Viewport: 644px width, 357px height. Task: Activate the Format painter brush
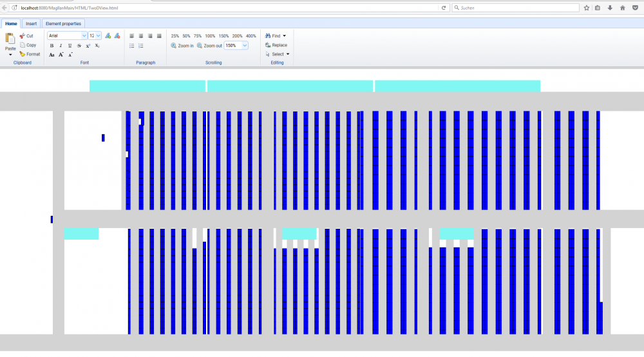point(22,54)
